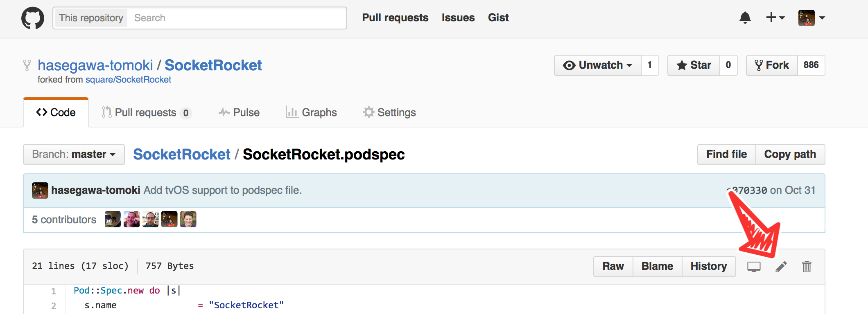Viewport: 868px width, 314px height.
Task: Open the commit author avatar
Action: click(40, 191)
